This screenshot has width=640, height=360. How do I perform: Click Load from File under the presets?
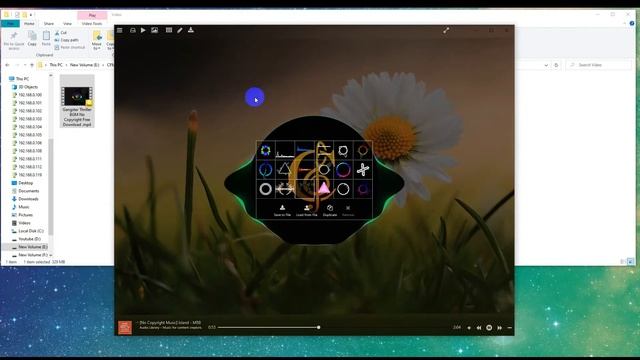[307, 210]
